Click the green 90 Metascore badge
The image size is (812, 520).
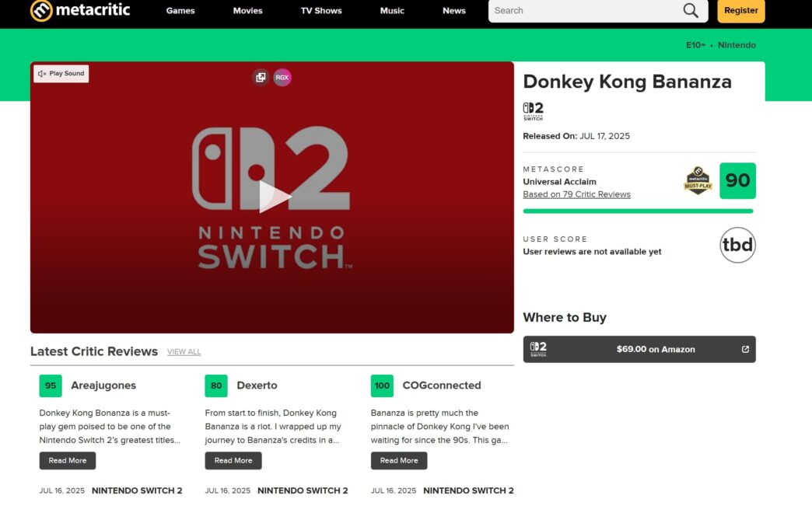(x=737, y=180)
